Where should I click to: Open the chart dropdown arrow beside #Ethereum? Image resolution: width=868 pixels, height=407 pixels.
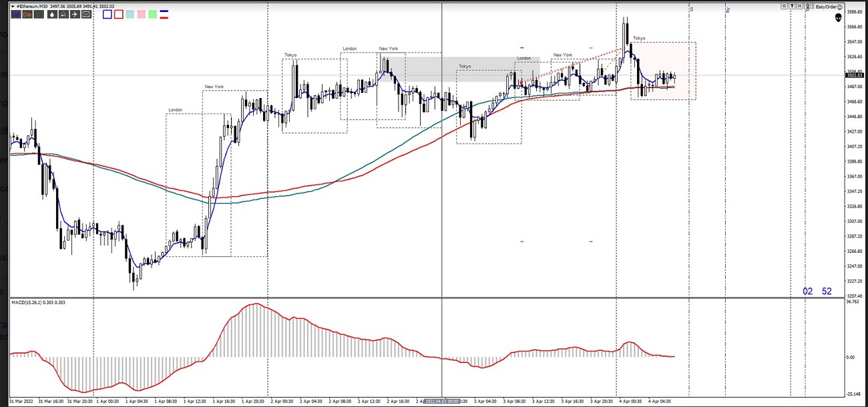12,6
